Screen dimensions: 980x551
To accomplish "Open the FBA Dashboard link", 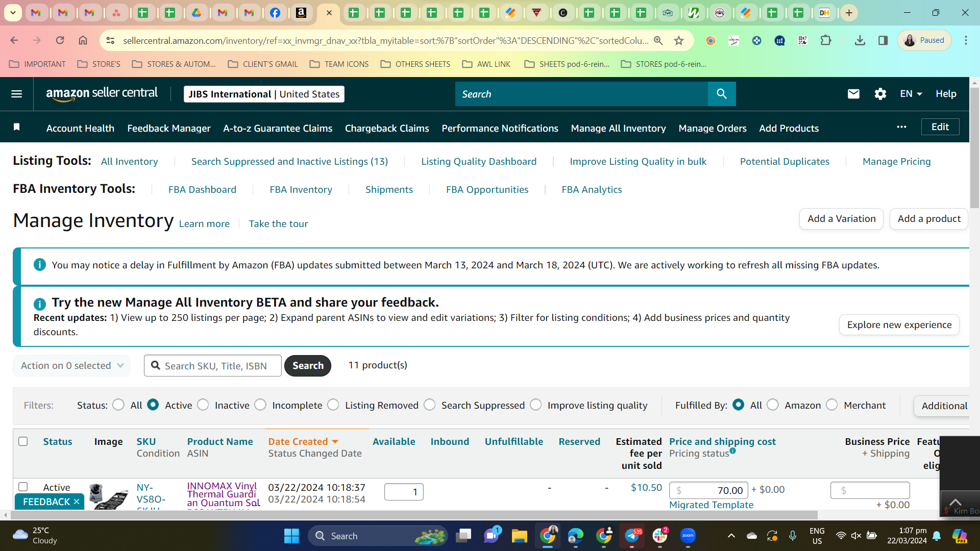I will pos(202,190).
